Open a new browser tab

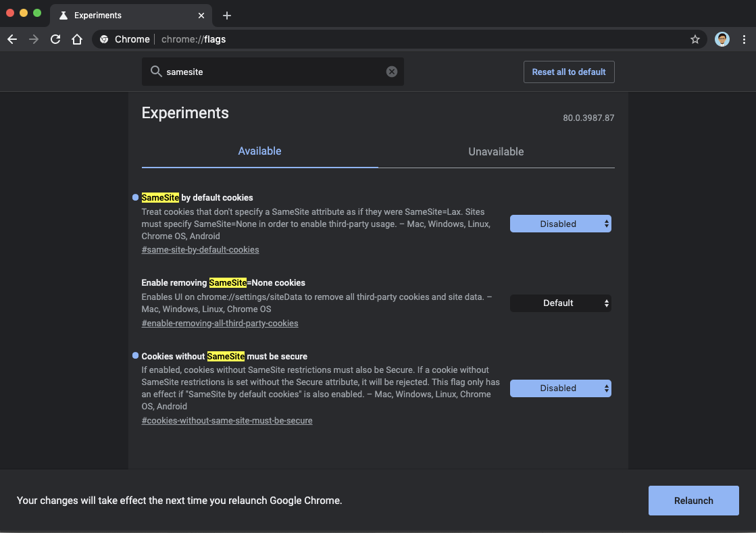tap(227, 15)
